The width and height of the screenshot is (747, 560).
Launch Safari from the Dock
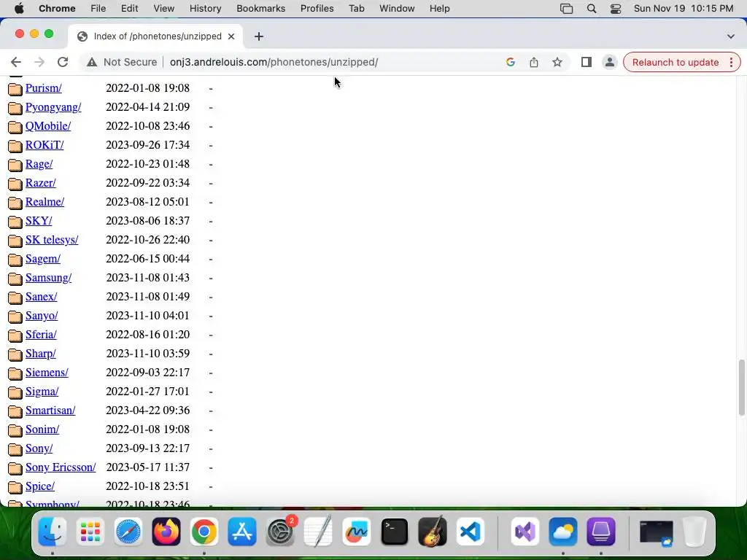pos(128,532)
